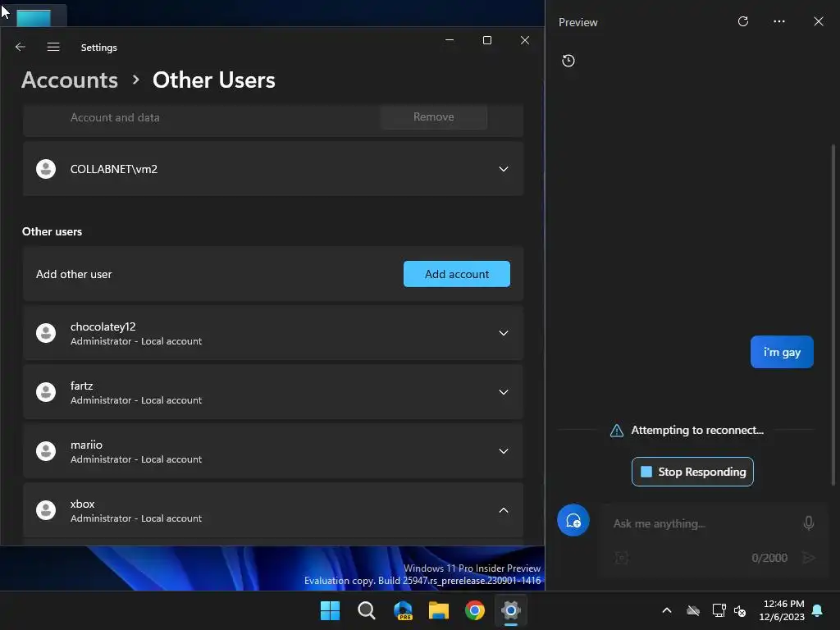
Task: Open Google Chrome from taskbar
Action: point(475,610)
